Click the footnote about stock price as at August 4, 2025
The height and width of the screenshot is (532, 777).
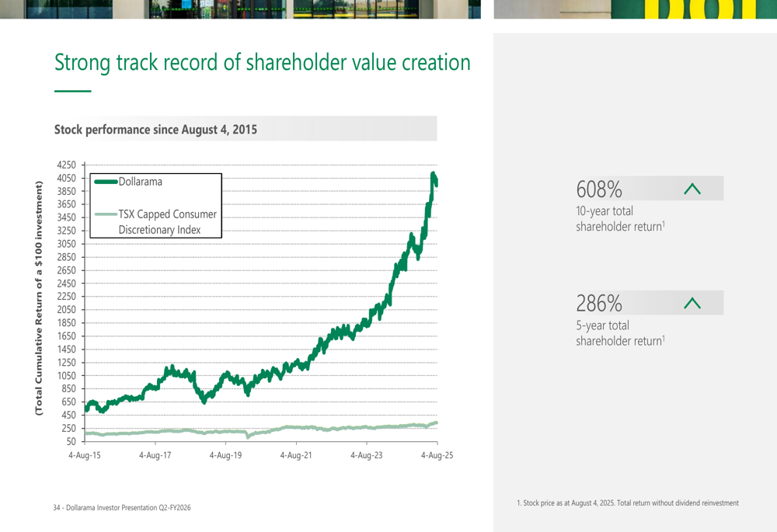pos(628,502)
